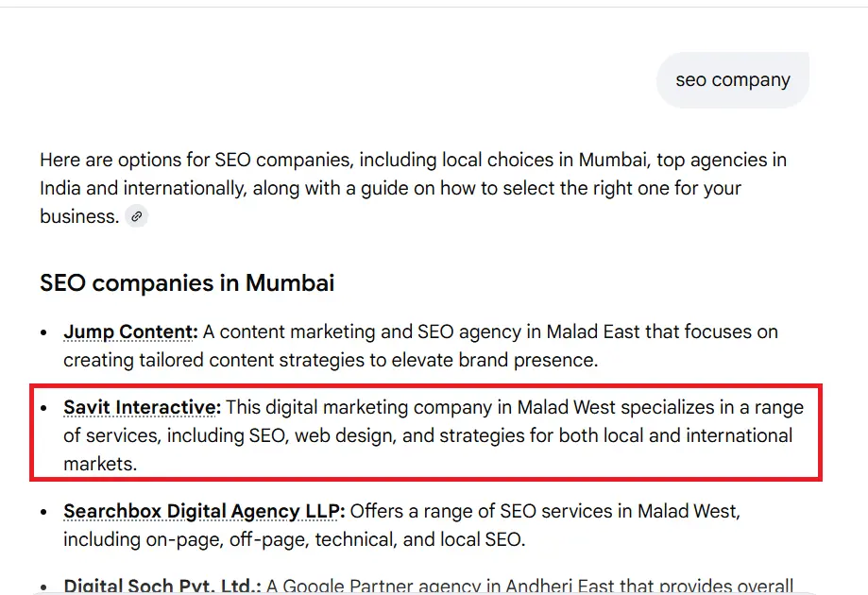Viewport: 868px width, 595px height.
Task: Click the bullet point before Jump Content
Action: click(43, 333)
